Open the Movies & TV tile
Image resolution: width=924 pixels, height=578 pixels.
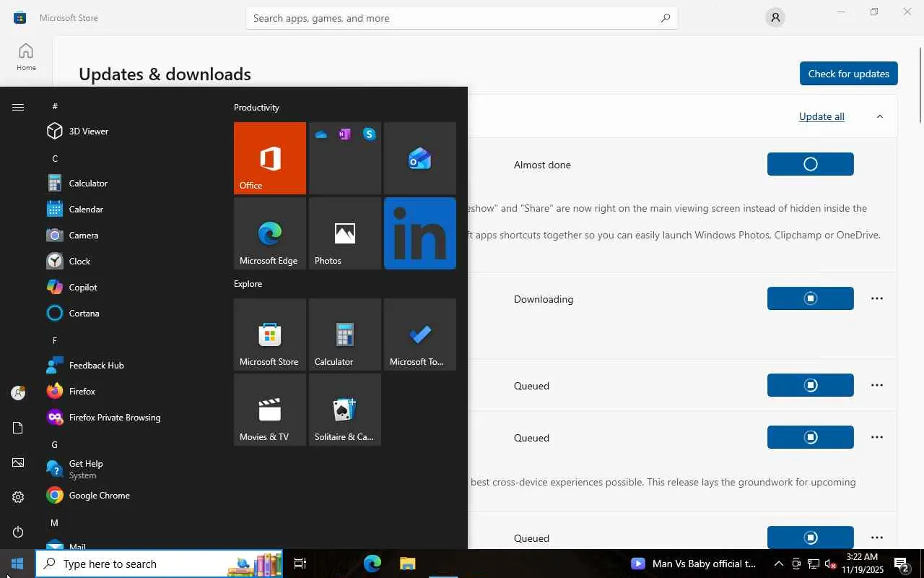point(270,410)
